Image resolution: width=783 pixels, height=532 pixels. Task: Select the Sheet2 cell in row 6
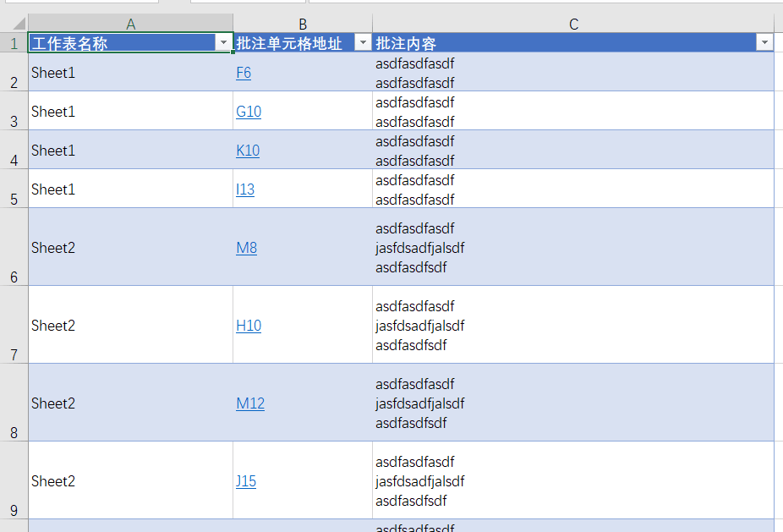click(x=131, y=247)
